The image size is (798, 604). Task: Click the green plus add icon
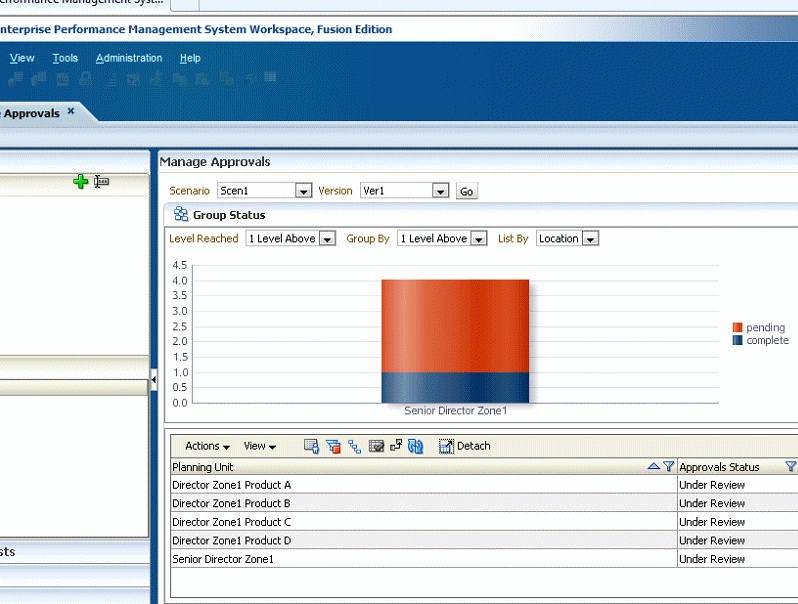[x=81, y=181]
